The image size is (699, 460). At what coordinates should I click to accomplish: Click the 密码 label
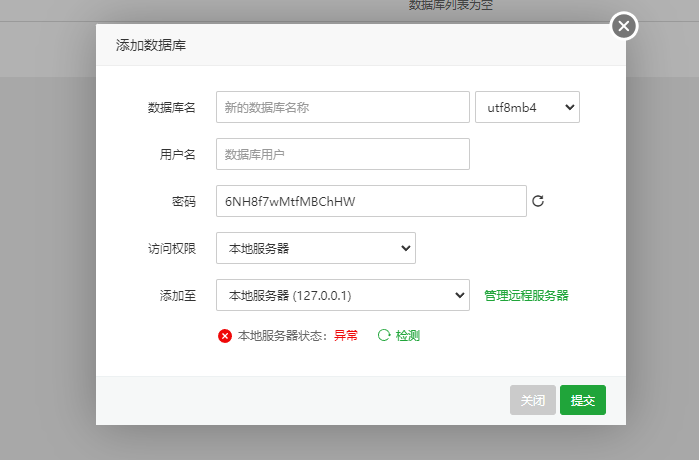[184, 201]
